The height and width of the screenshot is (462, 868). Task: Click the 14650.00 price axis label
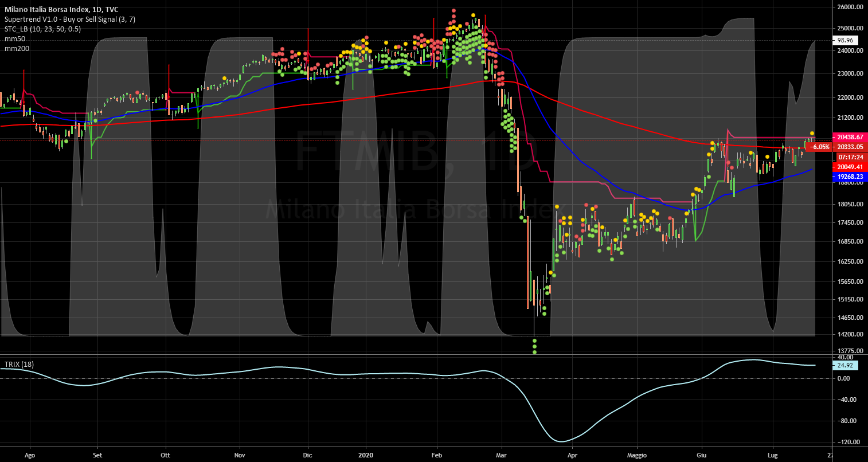pos(850,318)
